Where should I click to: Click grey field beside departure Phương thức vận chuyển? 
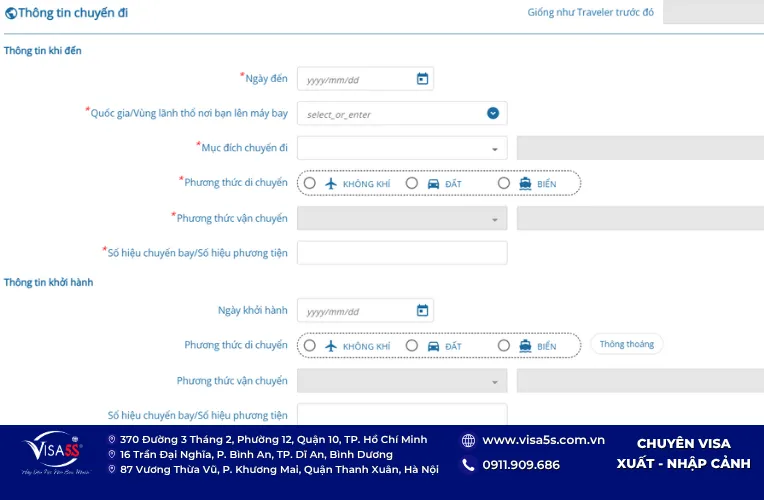click(640, 381)
